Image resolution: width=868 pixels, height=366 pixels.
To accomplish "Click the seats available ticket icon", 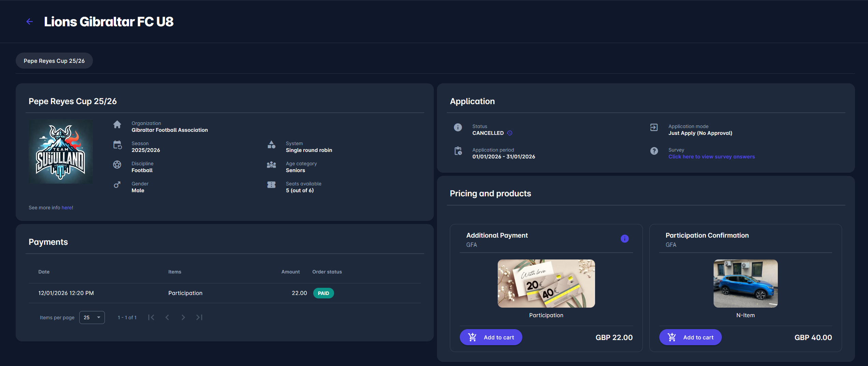I will 271,185.
